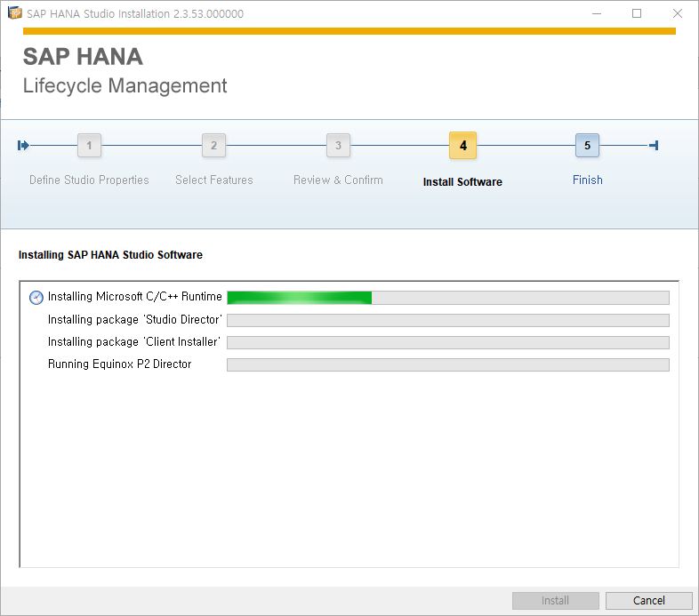Click the Microsoft C/C++ Runtime progress bar
The image size is (699, 616).
pyautogui.click(x=448, y=298)
